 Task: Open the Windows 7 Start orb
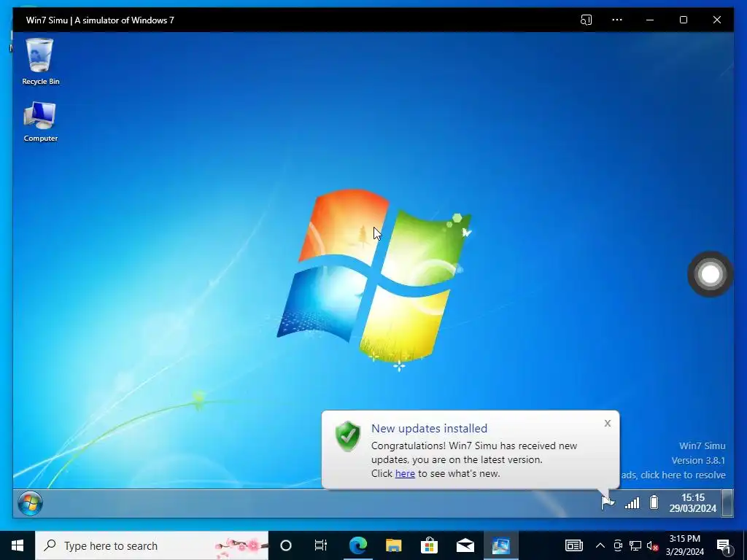tap(30, 503)
